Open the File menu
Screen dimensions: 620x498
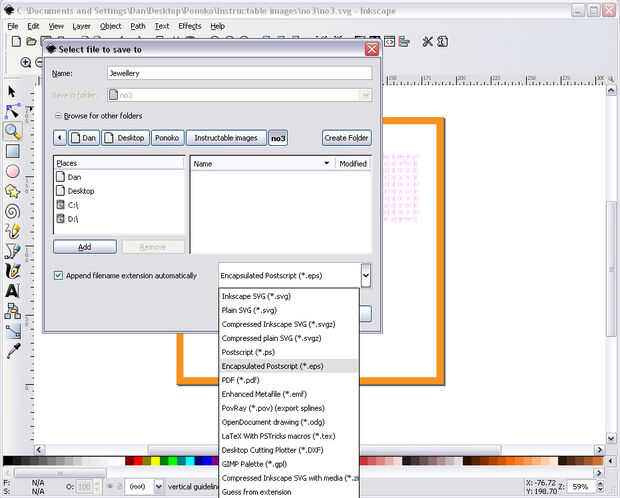tap(13, 26)
